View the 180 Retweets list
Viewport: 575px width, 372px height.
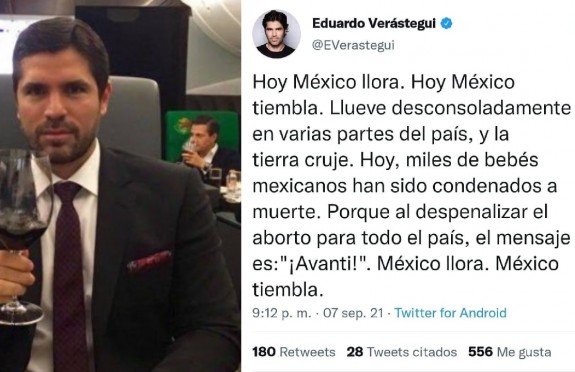[294, 352]
